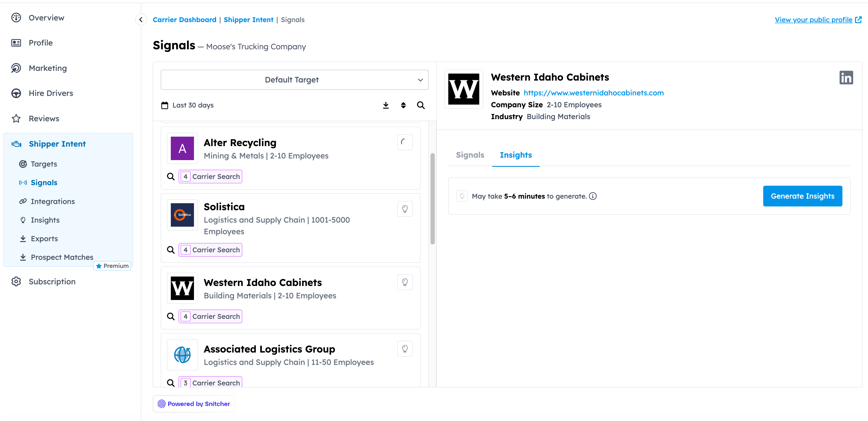Click the Western Idaho Cabinets logo thumbnail
868x421 pixels.
[182, 289]
